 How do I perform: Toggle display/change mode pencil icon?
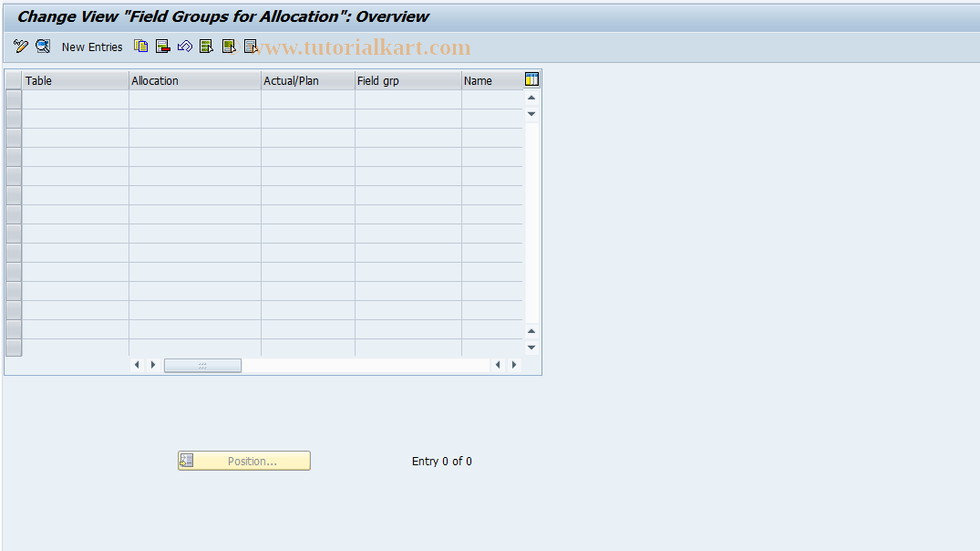coord(21,47)
